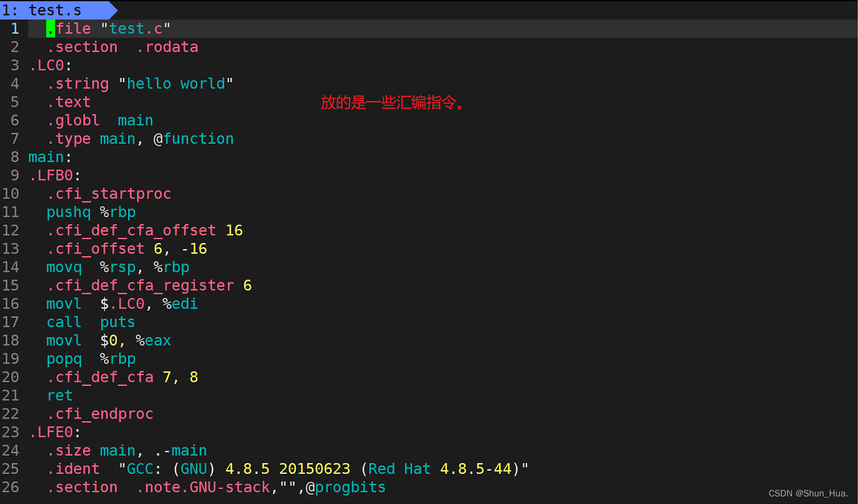Click line number 26 in the gutter

[11, 488]
